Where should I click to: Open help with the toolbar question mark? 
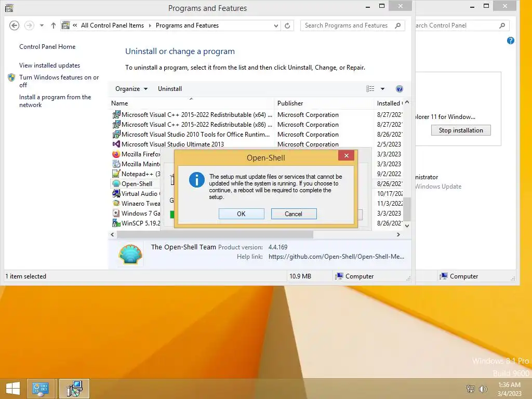(x=400, y=88)
